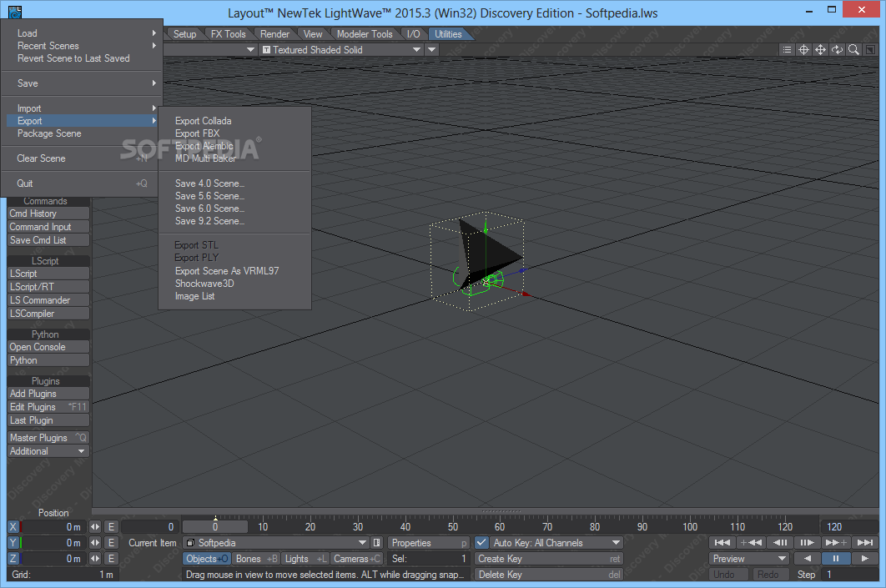Click the viewport zoom magnifier icon
The image size is (886, 588).
point(853,50)
